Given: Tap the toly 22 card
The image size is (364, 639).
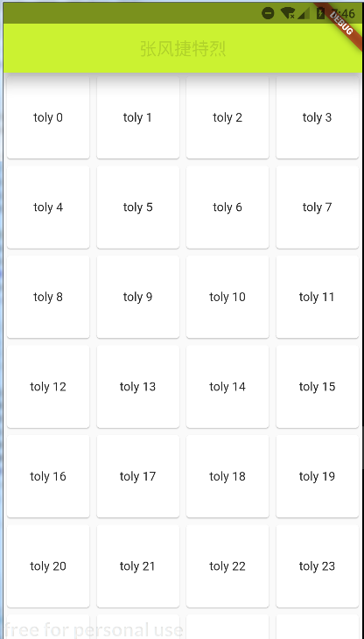Looking at the screenshot, I should (x=227, y=566).
